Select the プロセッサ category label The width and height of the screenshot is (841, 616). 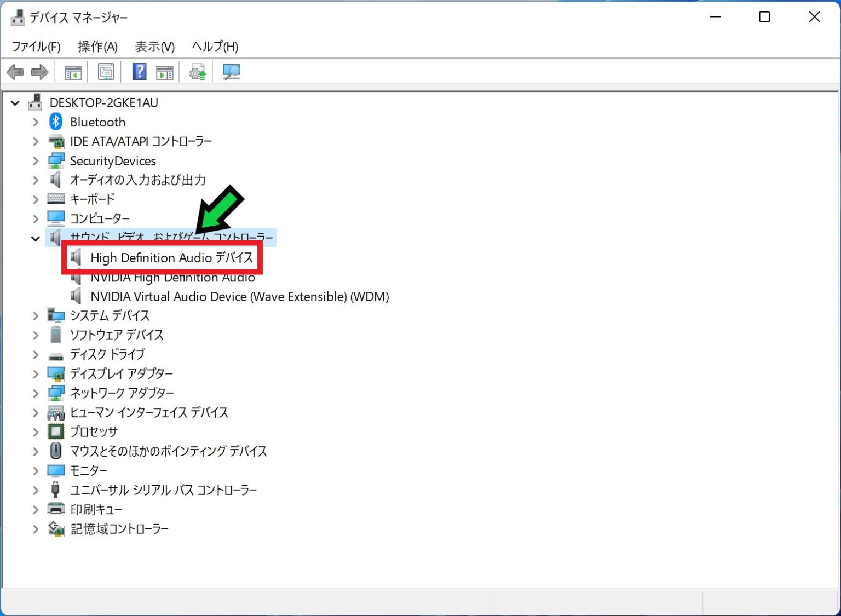point(94,432)
